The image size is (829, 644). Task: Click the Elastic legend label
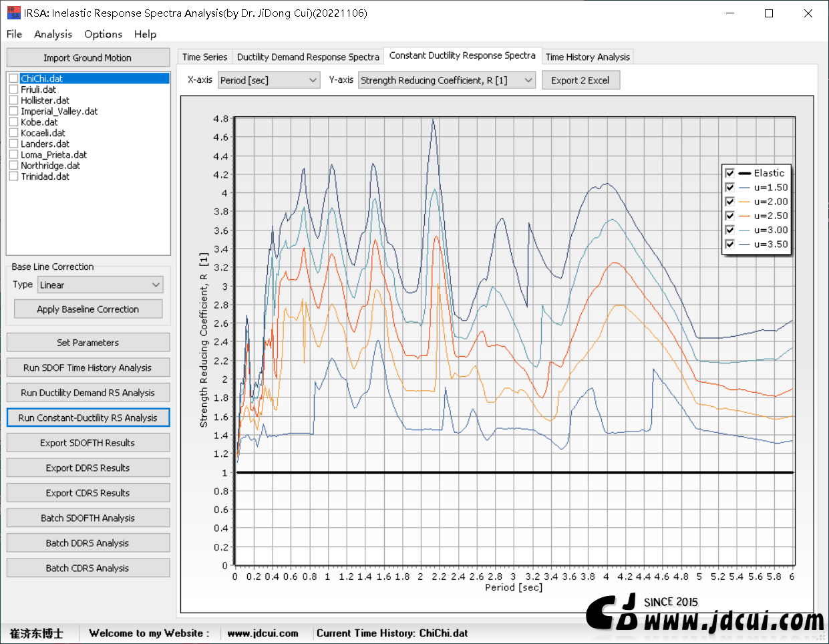pos(769,173)
